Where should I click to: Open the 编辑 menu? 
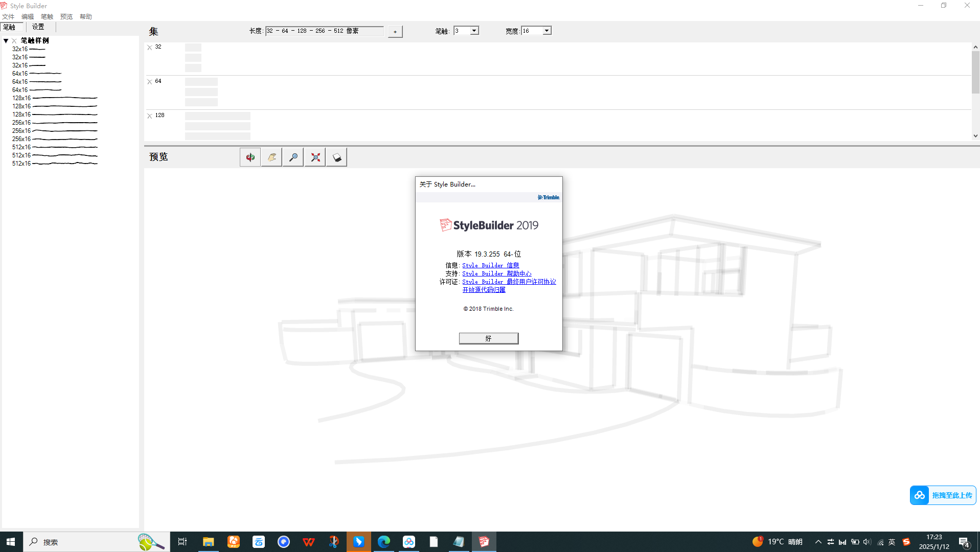28,17
